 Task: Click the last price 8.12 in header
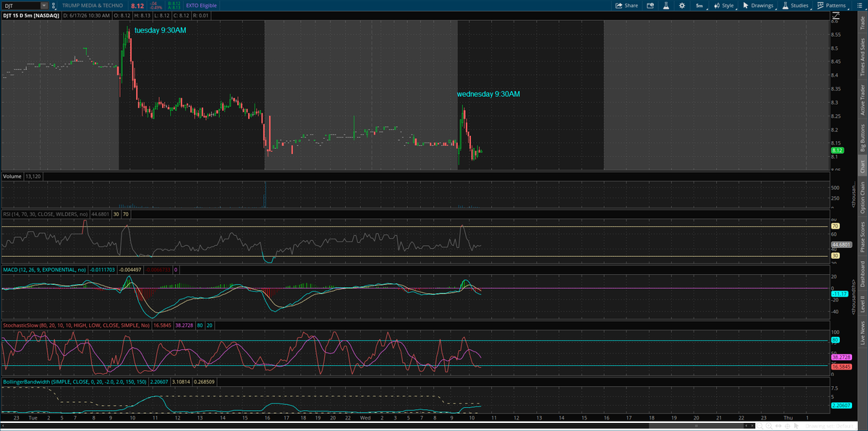pos(137,6)
